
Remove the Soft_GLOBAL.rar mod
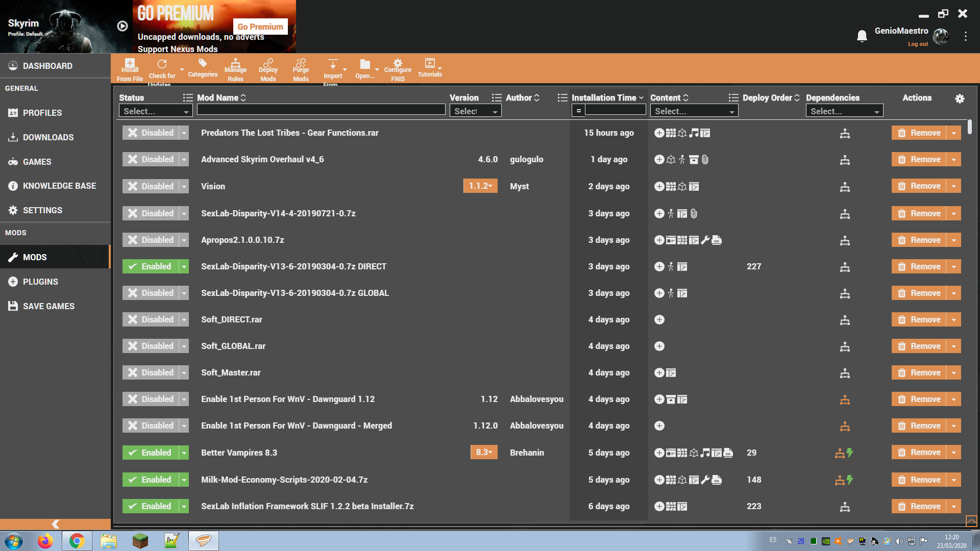tap(919, 346)
